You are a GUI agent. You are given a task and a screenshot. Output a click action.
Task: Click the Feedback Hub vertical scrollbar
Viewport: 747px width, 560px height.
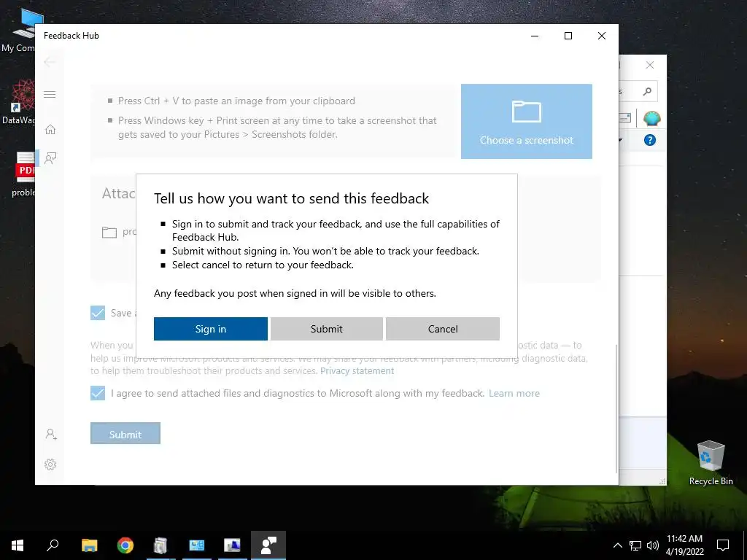616,408
